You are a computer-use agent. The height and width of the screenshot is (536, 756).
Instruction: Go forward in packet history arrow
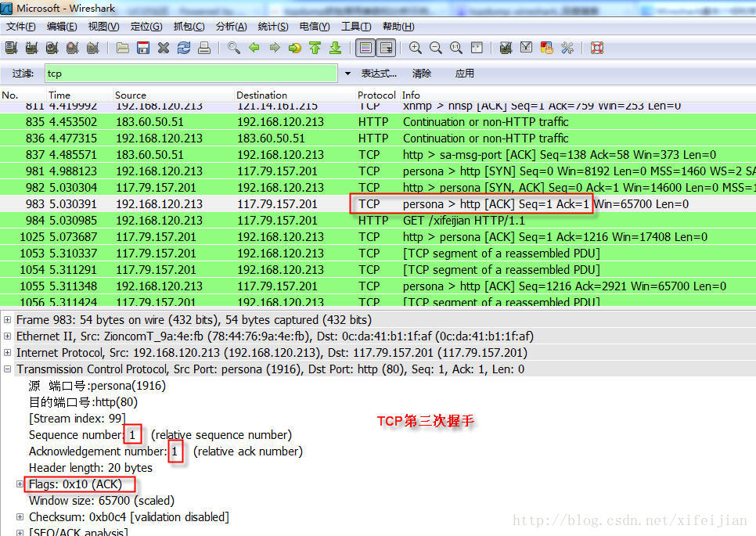[275, 48]
